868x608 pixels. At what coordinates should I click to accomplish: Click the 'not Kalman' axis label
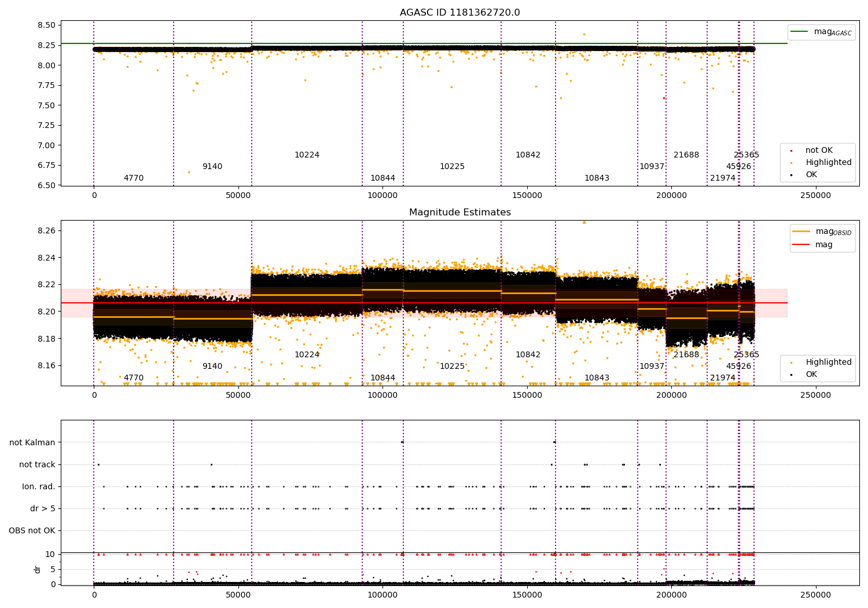(x=32, y=442)
